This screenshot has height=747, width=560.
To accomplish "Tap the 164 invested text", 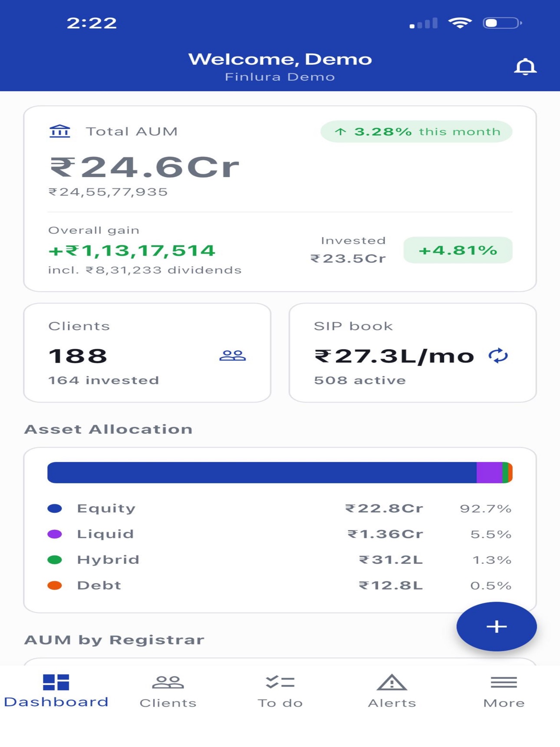I will click(x=104, y=380).
